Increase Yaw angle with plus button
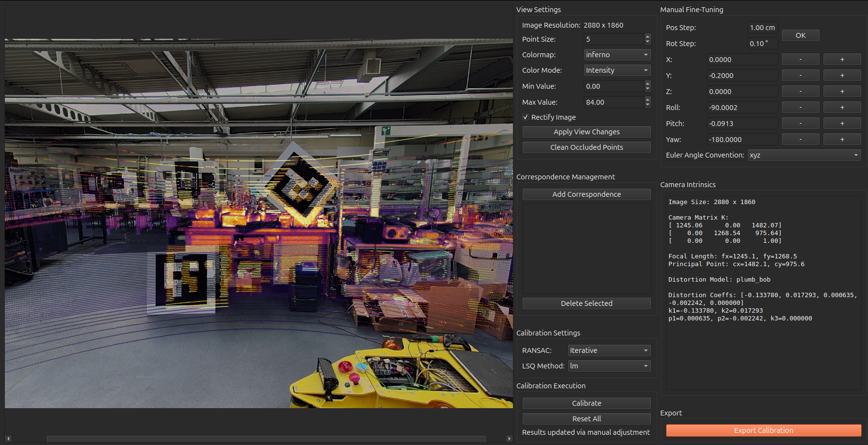Image resolution: width=868 pixels, height=445 pixels. click(842, 140)
